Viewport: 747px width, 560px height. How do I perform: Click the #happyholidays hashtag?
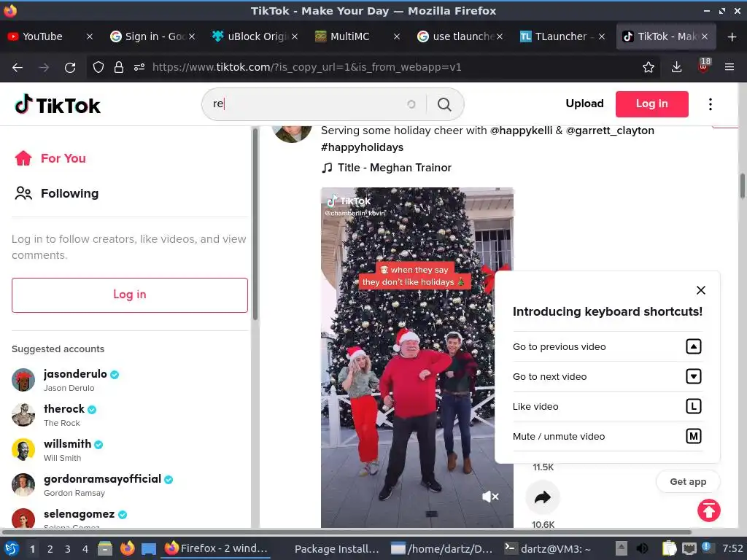[x=362, y=147]
